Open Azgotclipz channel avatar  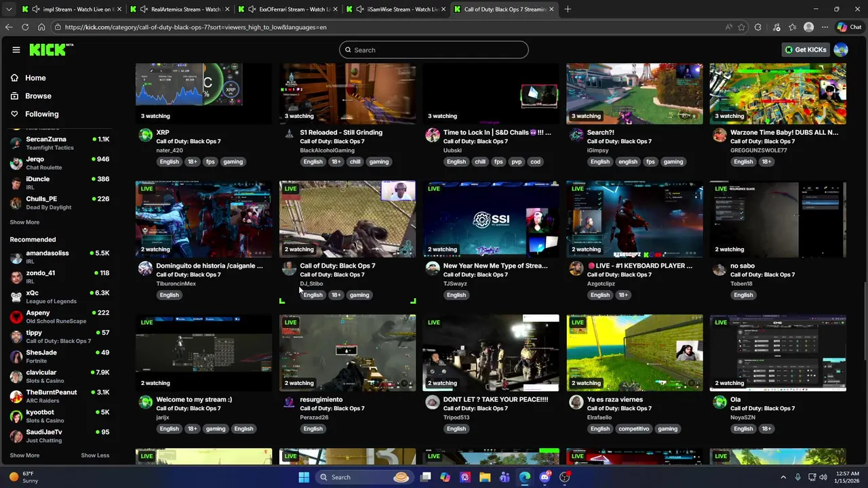click(576, 268)
